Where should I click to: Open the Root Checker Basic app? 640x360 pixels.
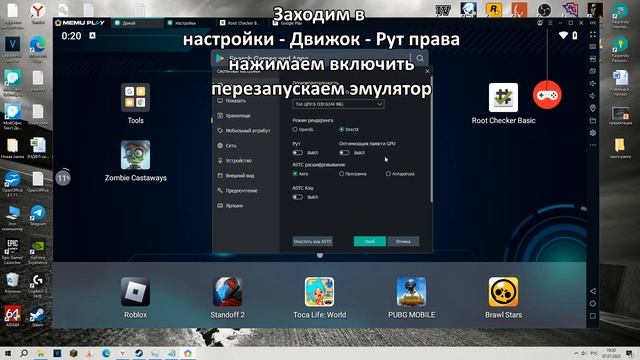[x=503, y=98]
